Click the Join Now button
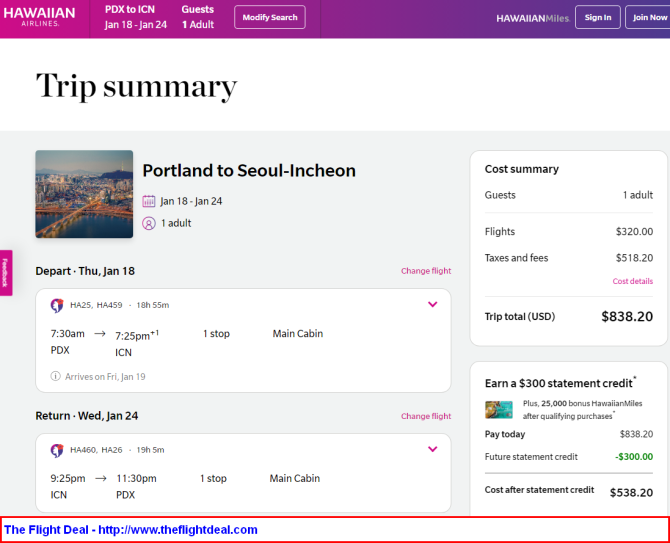670x543 pixels. pos(649,17)
